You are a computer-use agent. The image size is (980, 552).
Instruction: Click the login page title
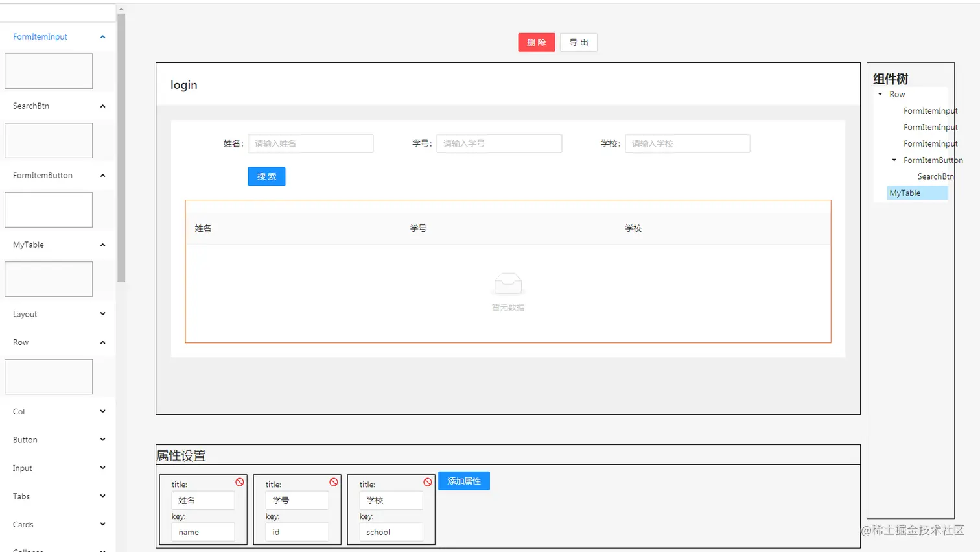pos(183,85)
